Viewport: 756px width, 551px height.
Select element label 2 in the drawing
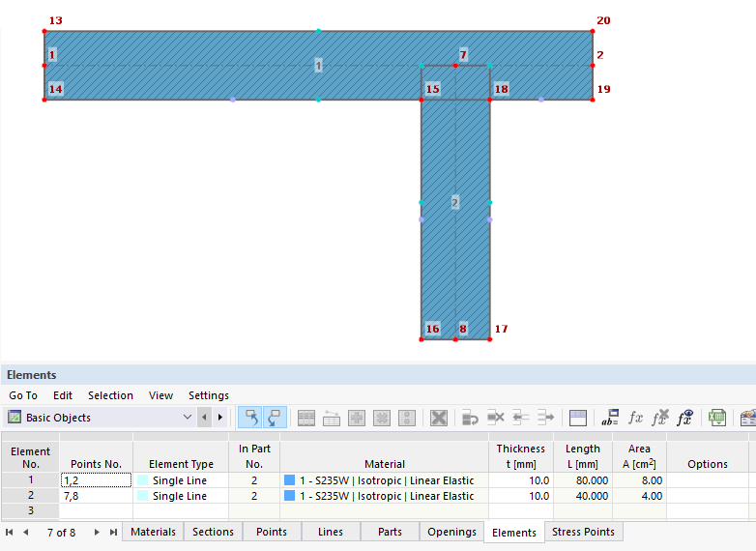point(454,202)
